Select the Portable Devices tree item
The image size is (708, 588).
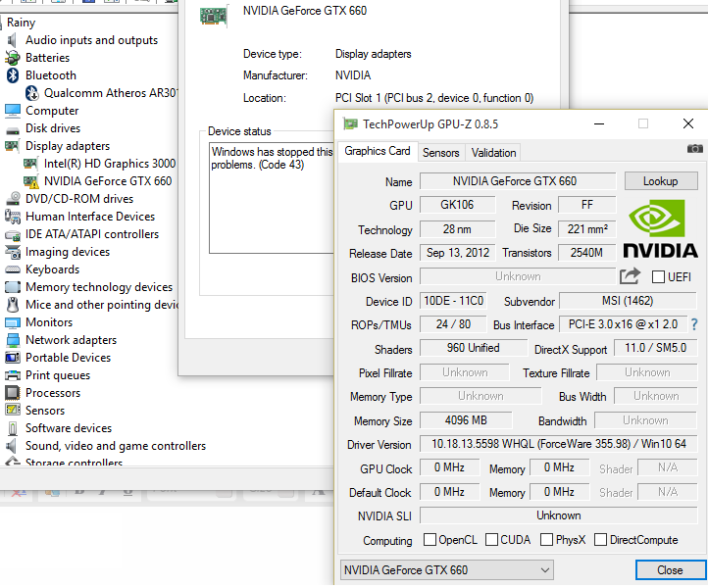[x=69, y=358]
